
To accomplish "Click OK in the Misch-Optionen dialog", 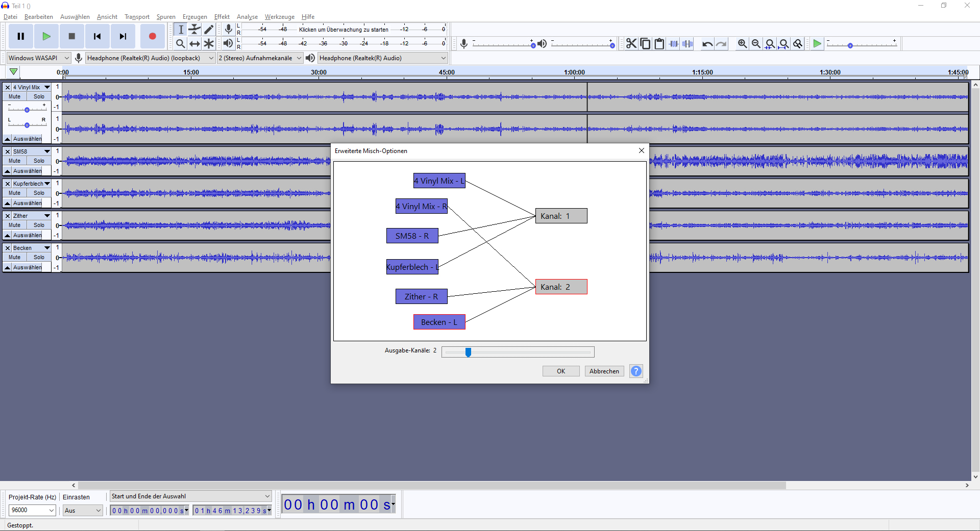I will 560,371.
